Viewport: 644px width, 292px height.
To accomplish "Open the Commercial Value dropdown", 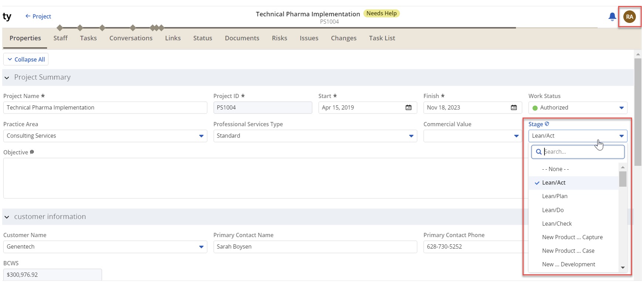I will click(472, 136).
